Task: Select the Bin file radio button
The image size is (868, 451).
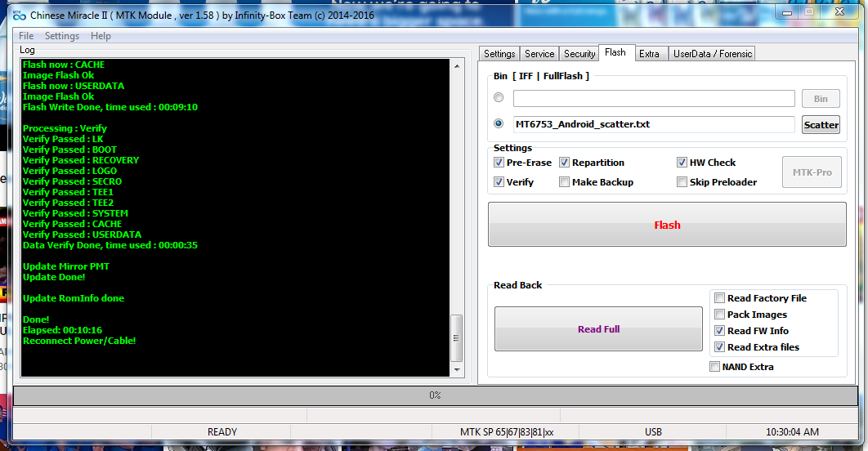Action: (x=499, y=97)
